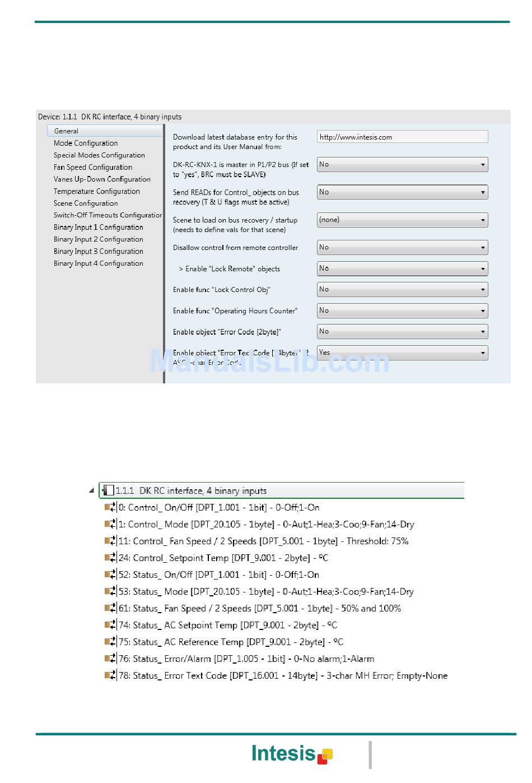Open Send READs for Control_ objects dropdown
This screenshot has width=532, height=783.
pos(402,192)
